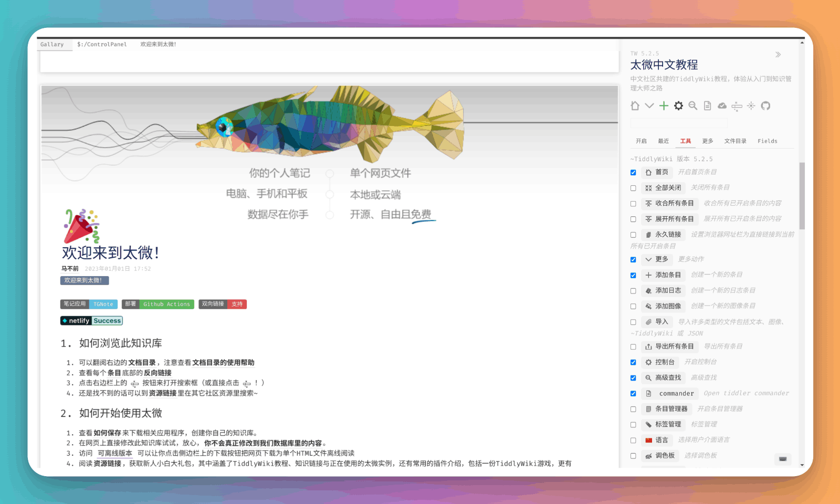
Task: Click the 展开所有条目 unfold-all button
Action: click(669, 219)
